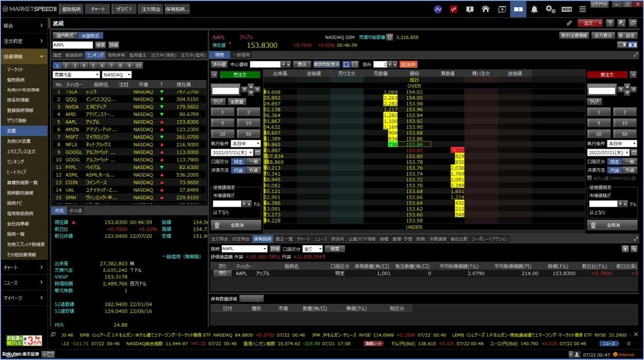Click the ログアウト button
The image size is (644, 360).
599,4
